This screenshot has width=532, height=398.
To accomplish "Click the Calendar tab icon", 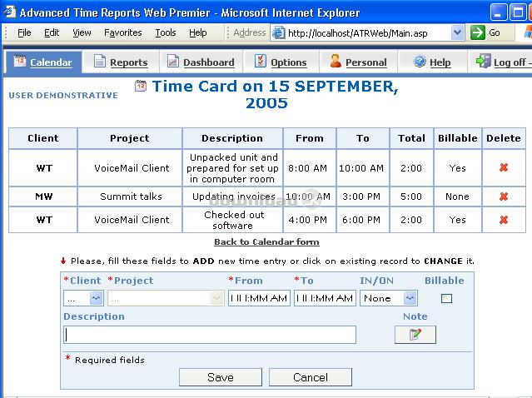I will (x=20, y=61).
